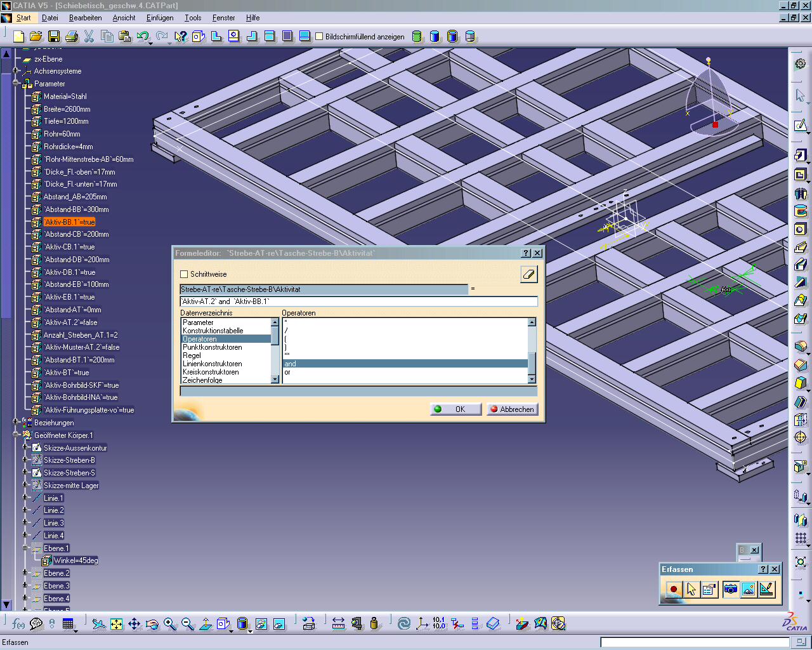
Task: Open the Start menu
Action: point(23,18)
